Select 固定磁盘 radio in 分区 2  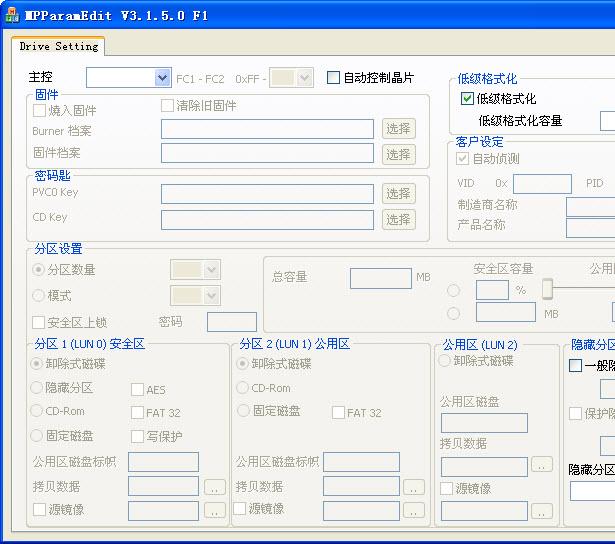tap(243, 411)
